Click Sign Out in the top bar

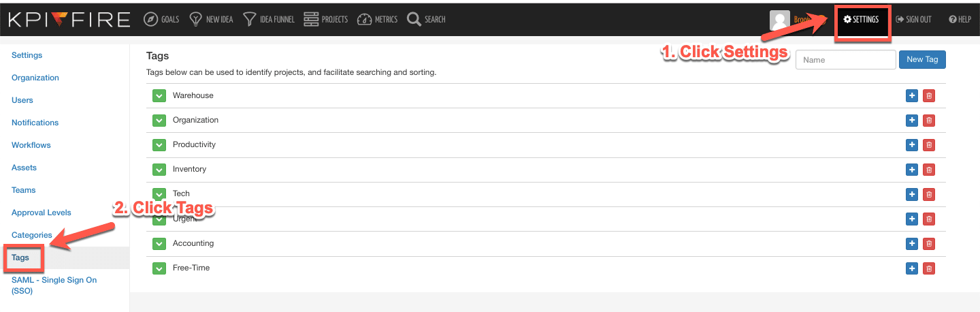[x=913, y=20]
